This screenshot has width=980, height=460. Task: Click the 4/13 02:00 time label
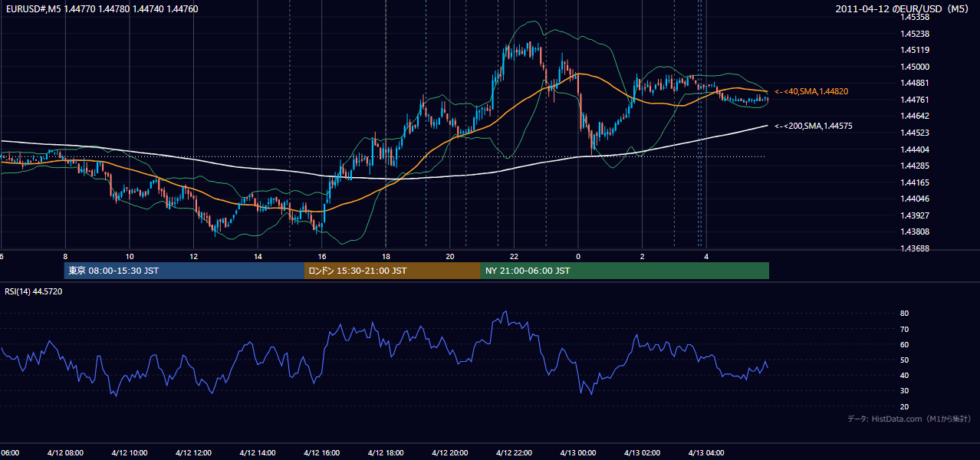click(x=642, y=453)
